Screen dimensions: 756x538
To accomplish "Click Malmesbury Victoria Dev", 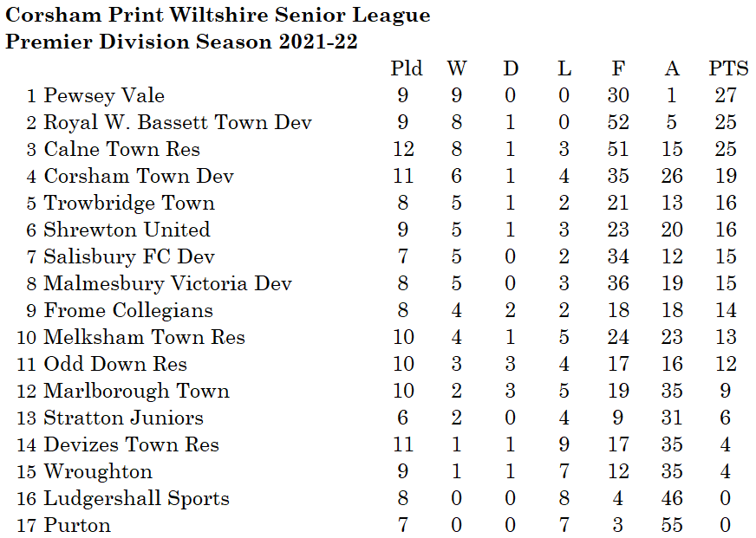I will (x=167, y=283).
